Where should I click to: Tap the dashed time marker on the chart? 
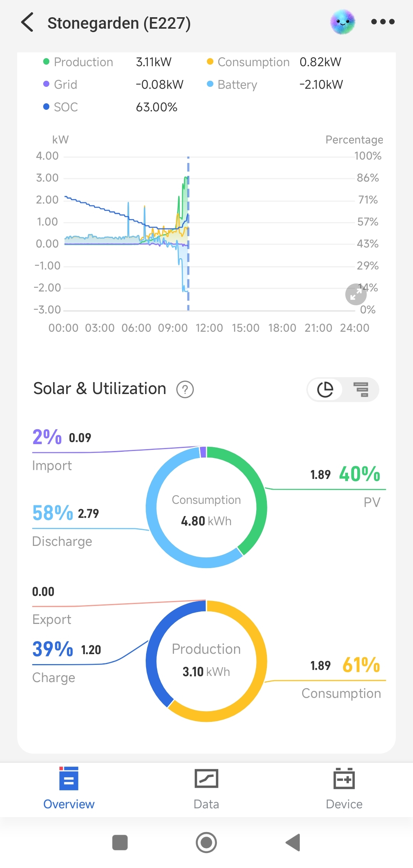click(188, 233)
